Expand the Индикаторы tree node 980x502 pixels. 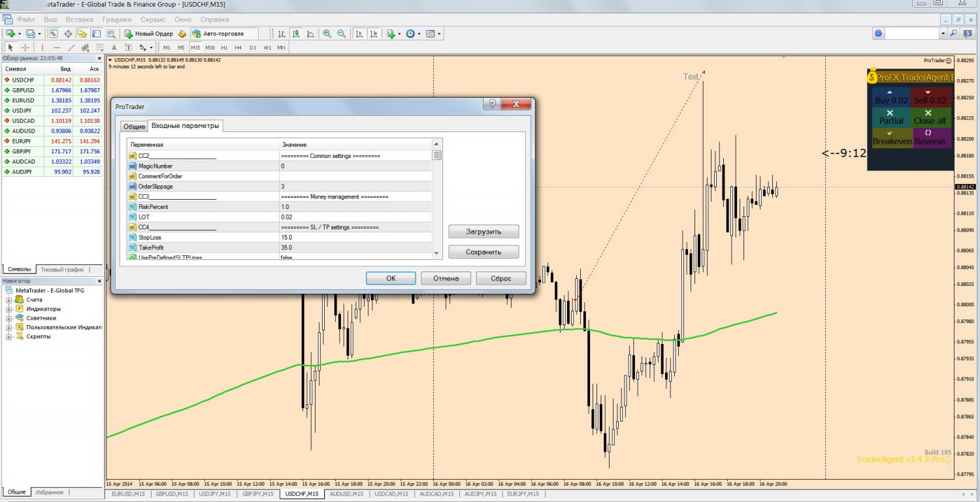10,309
